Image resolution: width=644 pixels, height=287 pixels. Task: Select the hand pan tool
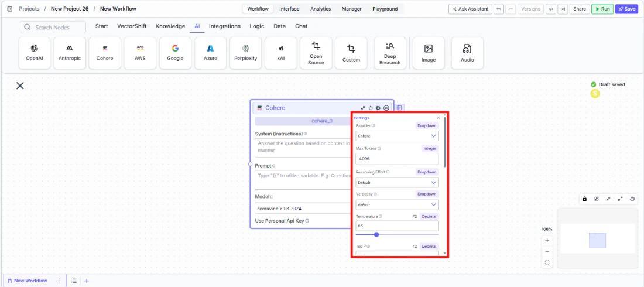coord(632,199)
